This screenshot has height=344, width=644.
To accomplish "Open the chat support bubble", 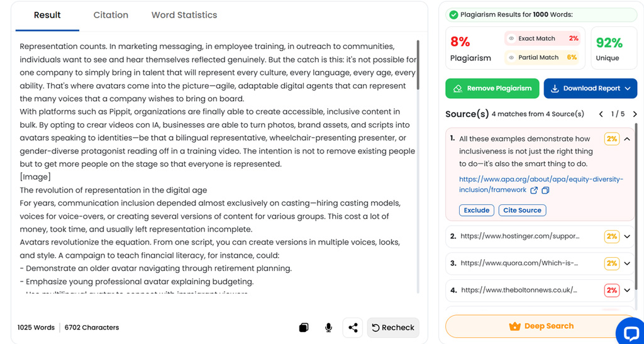I will tap(630, 331).
